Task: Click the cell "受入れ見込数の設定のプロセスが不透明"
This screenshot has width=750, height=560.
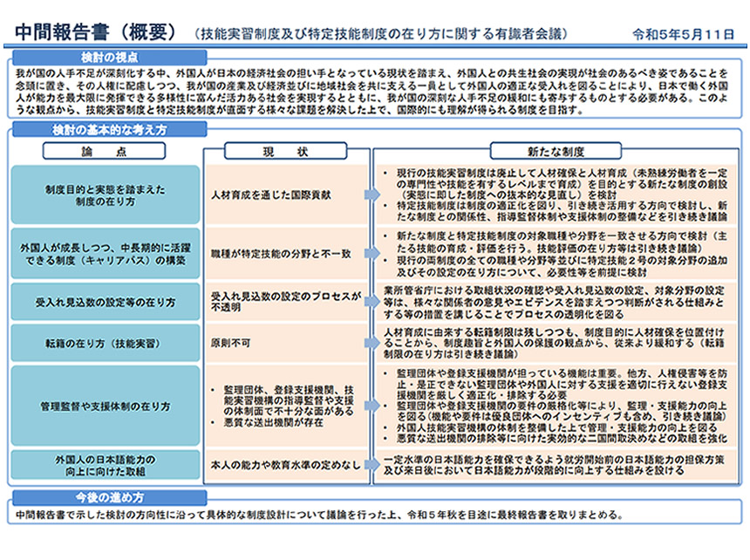Action: (x=286, y=302)
